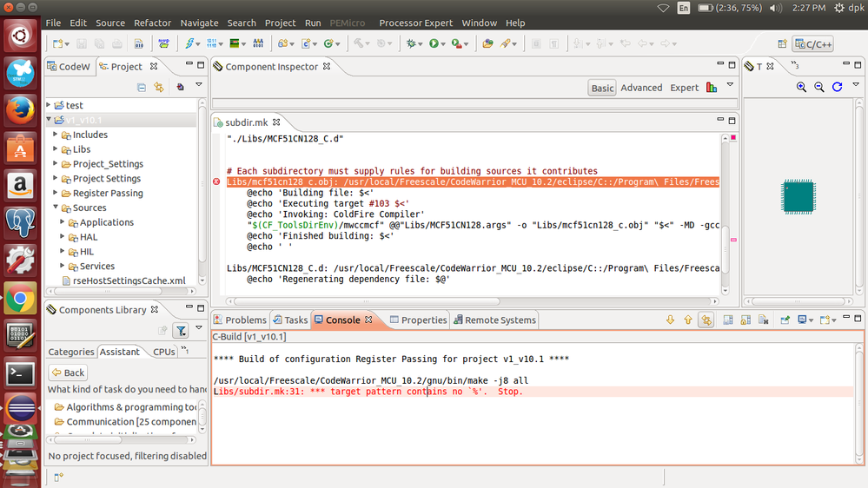Toggle the console wrap/sync arrows button
Viewport: 868px width, 488px height.
pyautogui.click(x=706, y=320)
